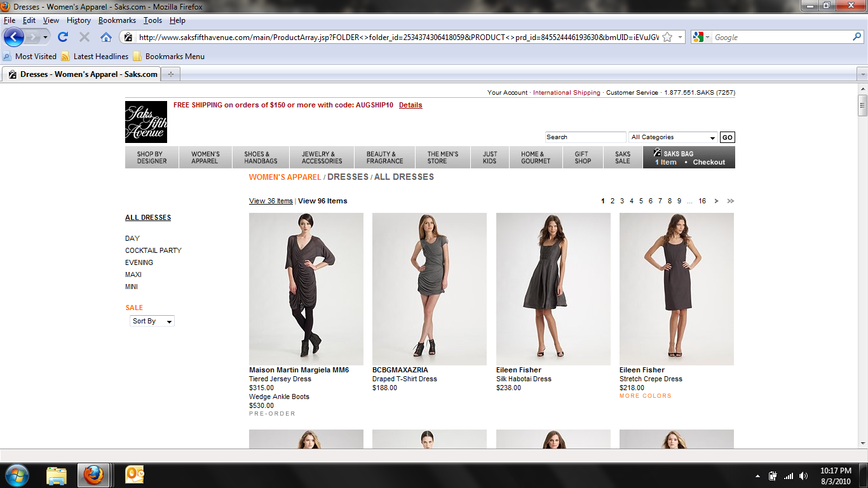Click the Stop loading X icon
Viewport: 868px width, 488px height.
tap(85, 37)
